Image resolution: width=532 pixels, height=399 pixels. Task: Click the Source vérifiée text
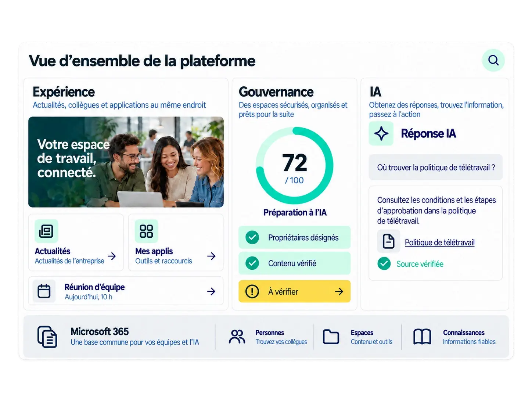pyautogui.click(x=420, y=264)
